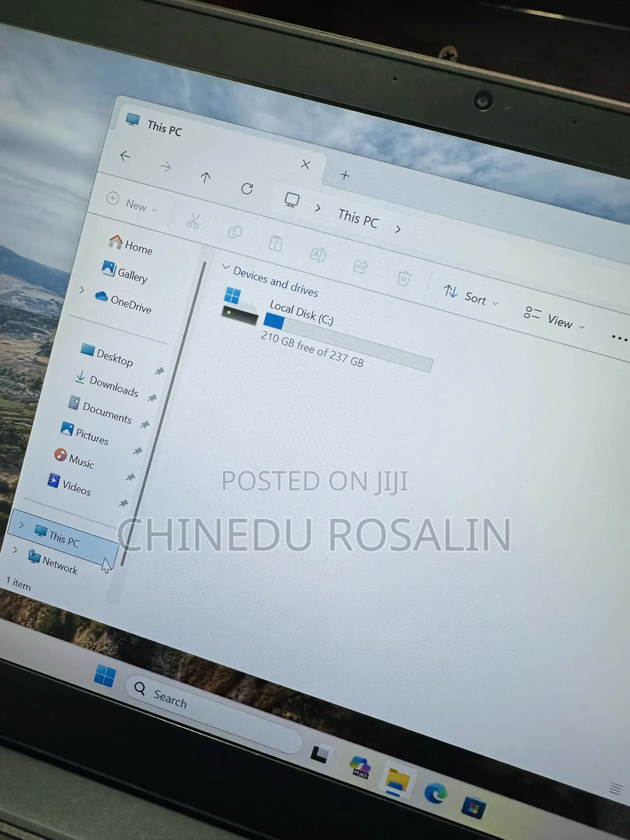Go up one folder level

[205, 178]
